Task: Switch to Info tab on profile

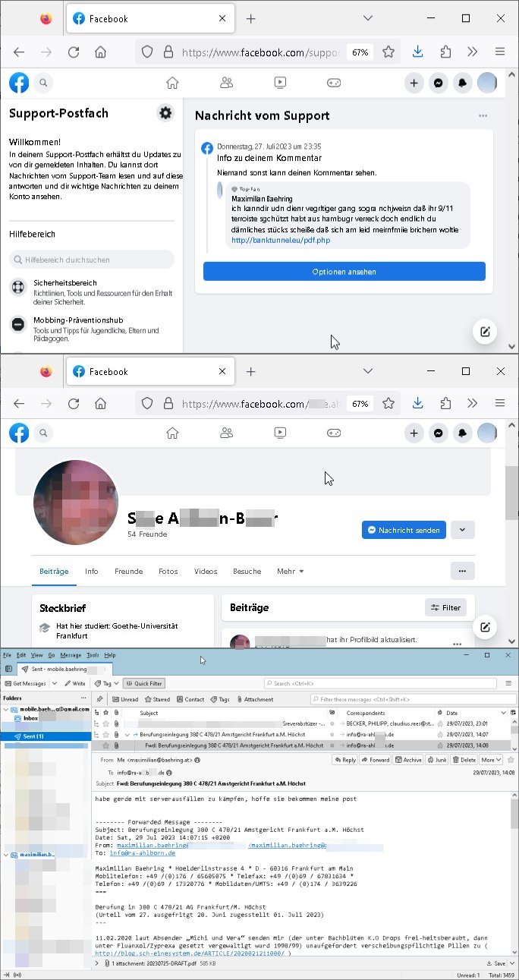Action: (x=91, y=571)
